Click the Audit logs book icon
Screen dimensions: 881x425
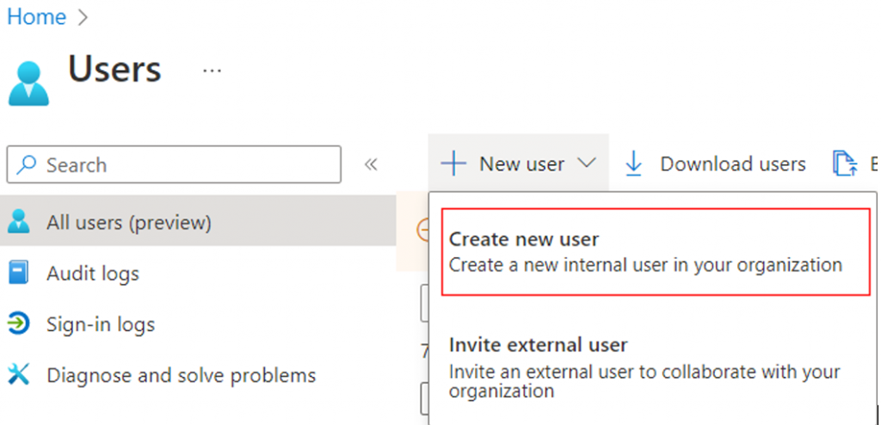click(19, 273)
